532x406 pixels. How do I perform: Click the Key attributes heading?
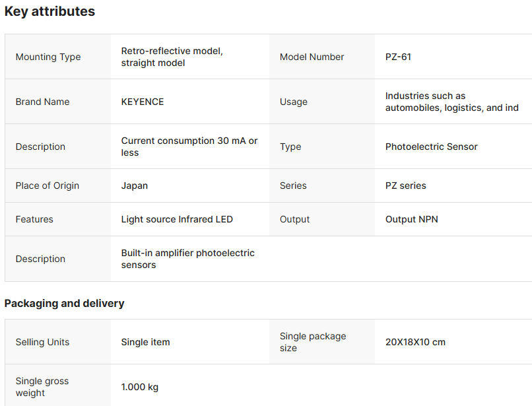tap(50, 11)
